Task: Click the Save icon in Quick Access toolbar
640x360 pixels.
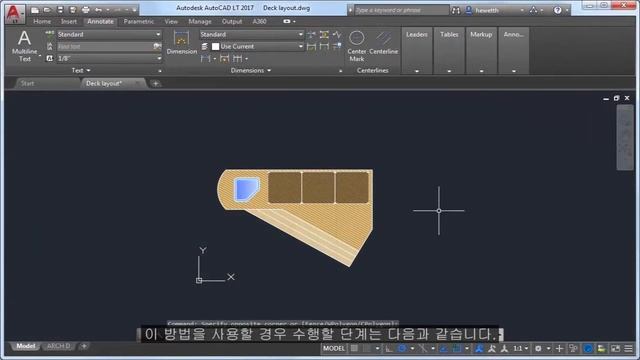Action: pyautogui.click(x=60, y=10)
